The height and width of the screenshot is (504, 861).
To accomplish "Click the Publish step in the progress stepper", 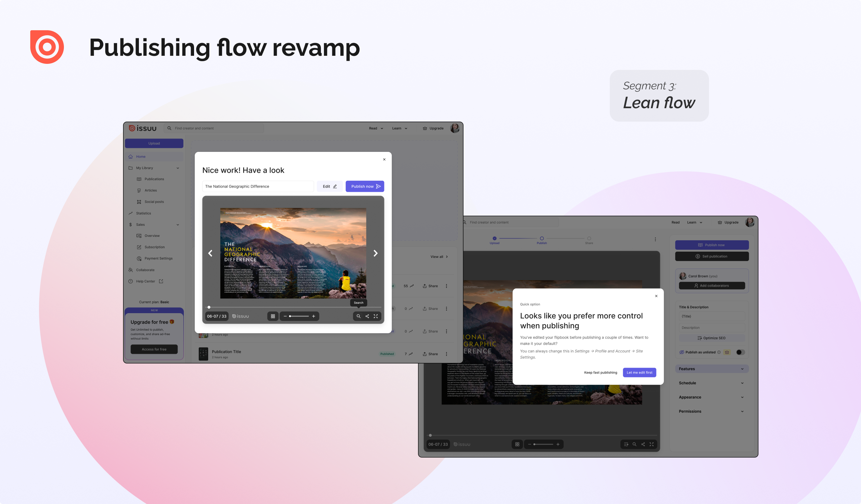I will pos(541,240).
